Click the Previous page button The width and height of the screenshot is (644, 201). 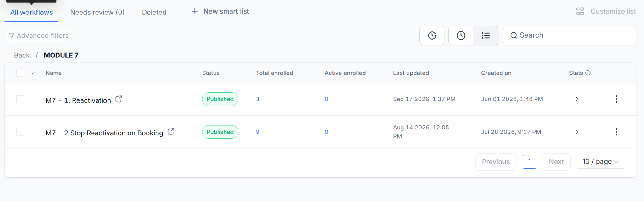pos(496,162)
